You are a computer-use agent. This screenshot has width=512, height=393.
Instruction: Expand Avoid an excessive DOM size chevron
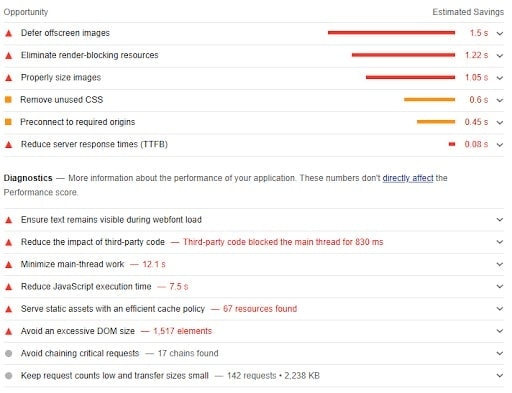coord(499,331)
